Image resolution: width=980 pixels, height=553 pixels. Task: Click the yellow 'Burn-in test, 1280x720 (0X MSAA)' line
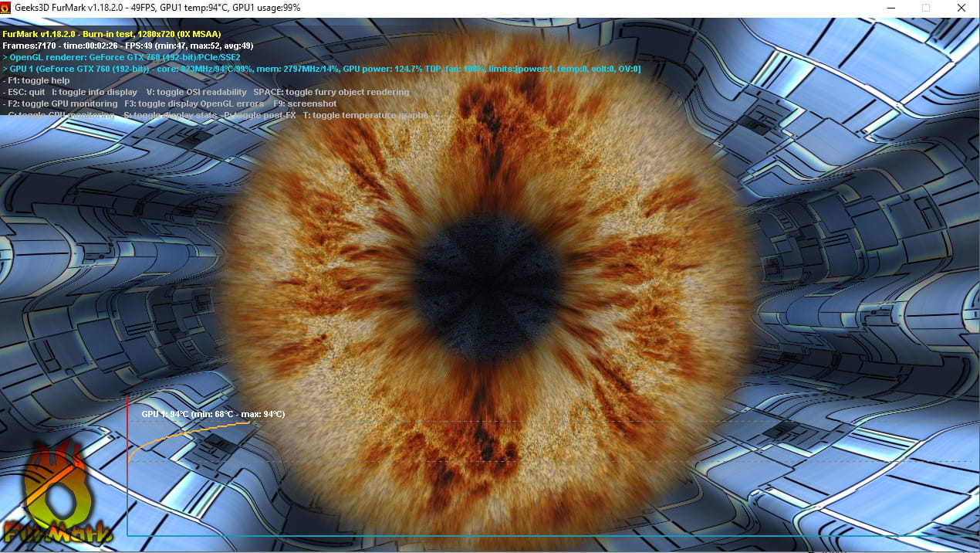click(x=112, y=35)
